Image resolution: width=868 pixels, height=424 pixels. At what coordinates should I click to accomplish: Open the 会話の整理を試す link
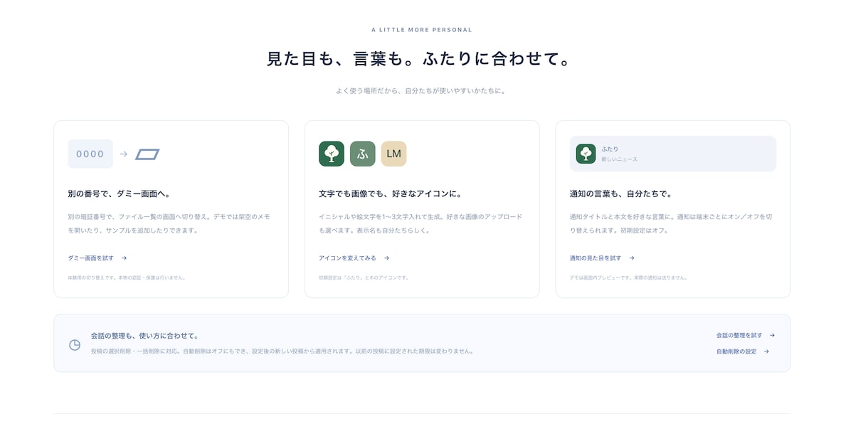[746, 335]
